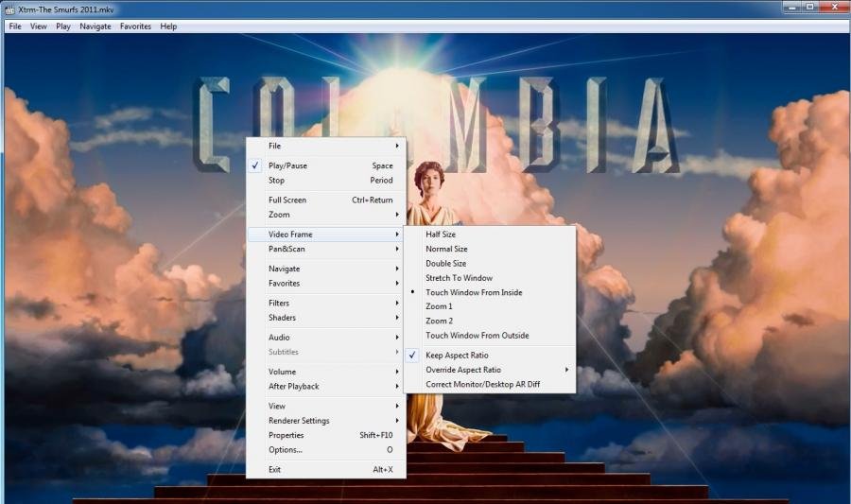Screen dimensions: 851x504
Task: Click Correct Monitor/Desktop AR Diff
Action: pos(490,384)
